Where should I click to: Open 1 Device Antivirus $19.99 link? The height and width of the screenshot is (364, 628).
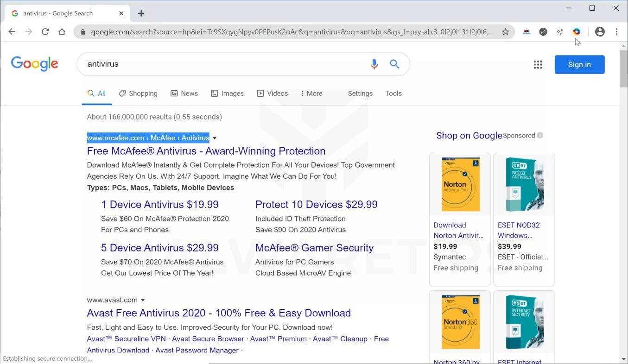click(x=160, y=205)
